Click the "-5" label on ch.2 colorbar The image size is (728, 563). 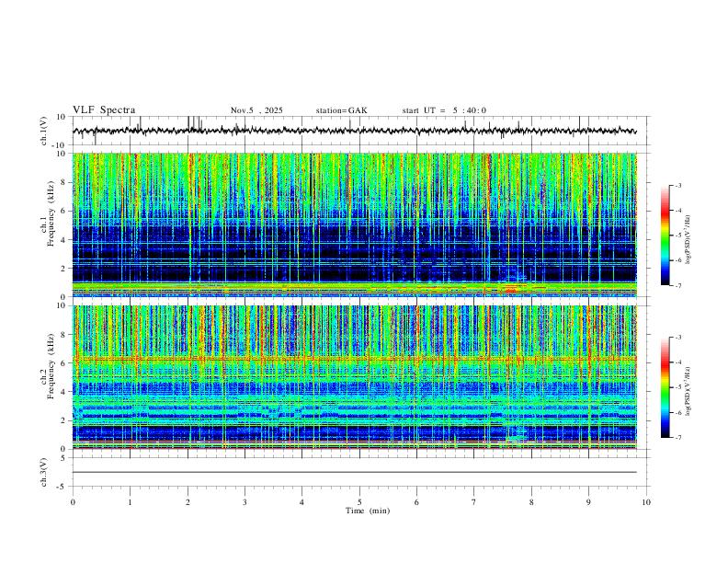click(677, 387)
